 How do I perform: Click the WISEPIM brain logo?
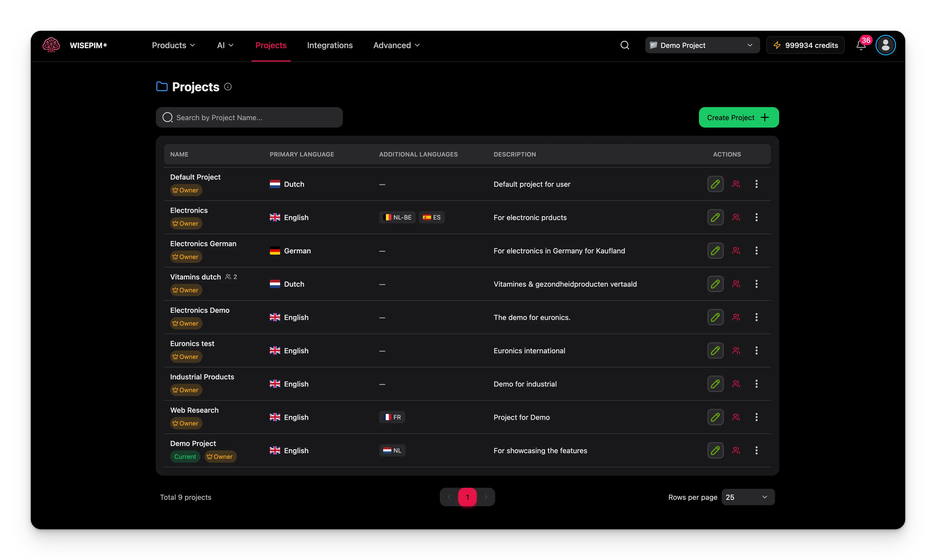tap(51, 45)
